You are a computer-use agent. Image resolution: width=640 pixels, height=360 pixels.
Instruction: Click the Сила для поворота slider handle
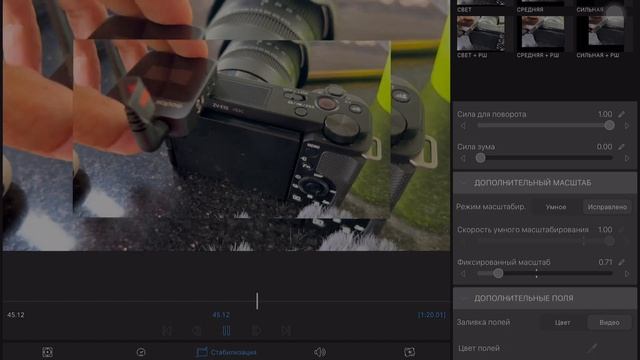(609, 126)
